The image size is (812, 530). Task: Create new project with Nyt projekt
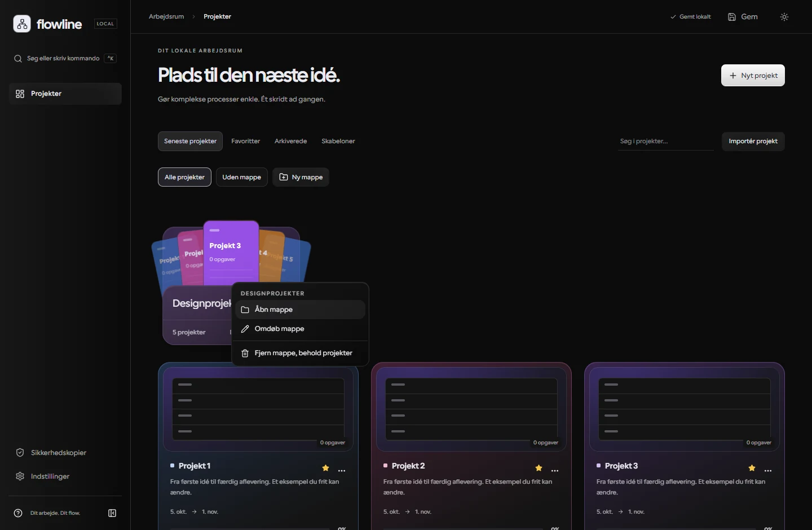click(x=753, y=76)
